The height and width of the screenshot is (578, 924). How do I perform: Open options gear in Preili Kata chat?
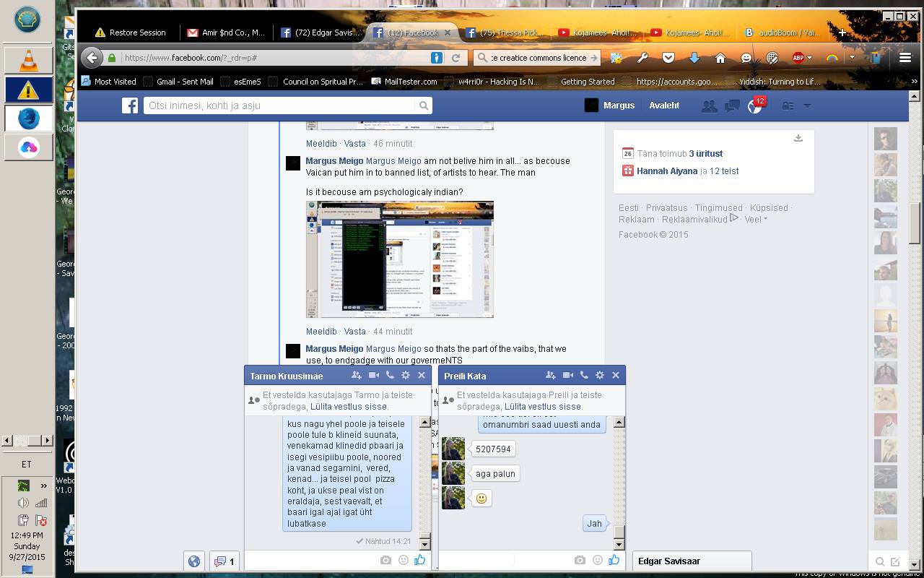click(600, 375)
